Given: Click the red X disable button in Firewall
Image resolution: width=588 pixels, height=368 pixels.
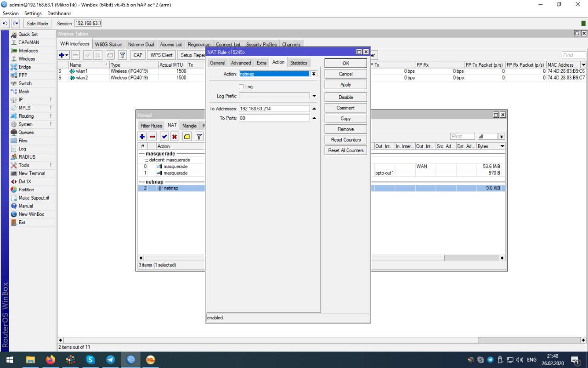Looking at the screenshot, I should [175, 137].
